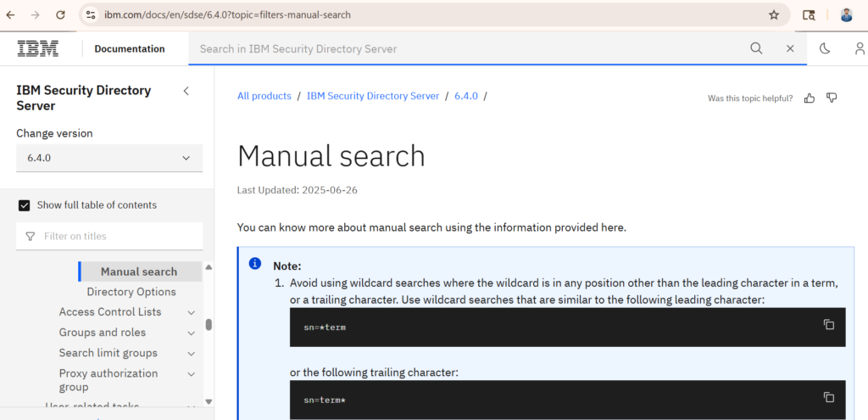Viewport: 868px width, 420px height.
Task: Click the thumbs up helpful icon
Action: [x=810, y=98]
